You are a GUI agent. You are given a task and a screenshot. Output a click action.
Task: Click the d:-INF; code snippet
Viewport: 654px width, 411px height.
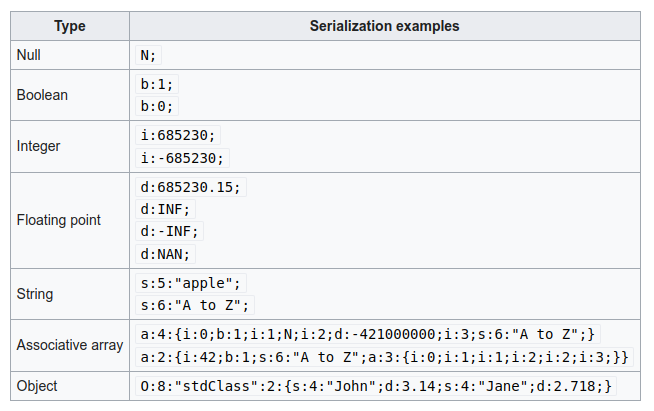click(x=169, y=231)
